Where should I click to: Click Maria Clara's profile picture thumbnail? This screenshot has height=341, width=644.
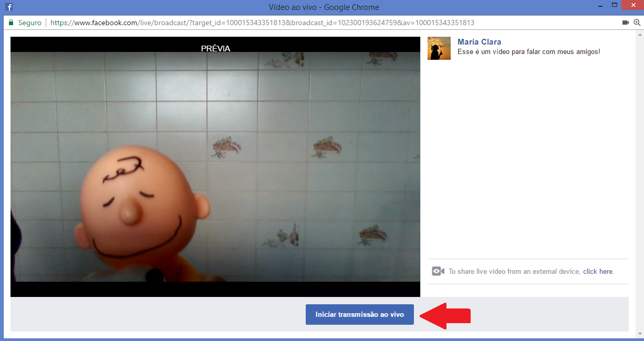pyautogui.click(x=439, y=48)
